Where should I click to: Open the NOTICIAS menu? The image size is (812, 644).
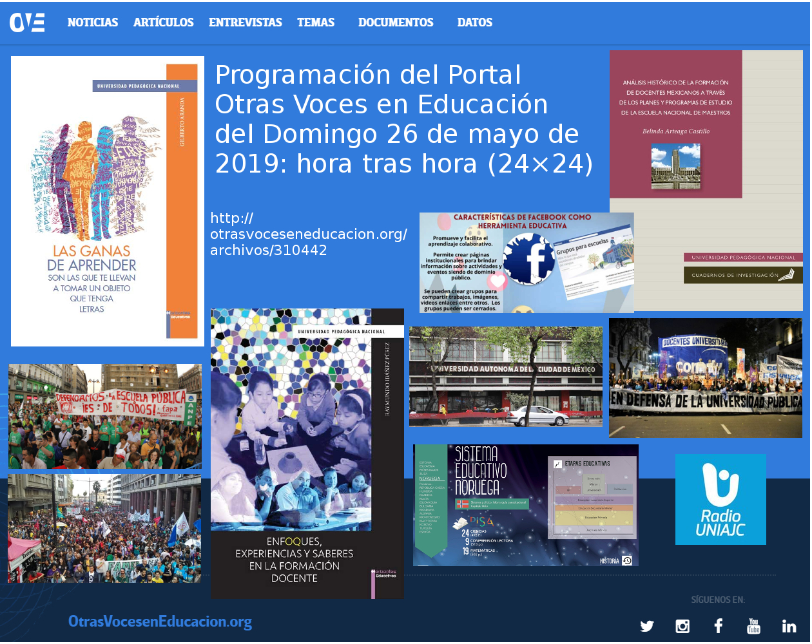[93, 23]
